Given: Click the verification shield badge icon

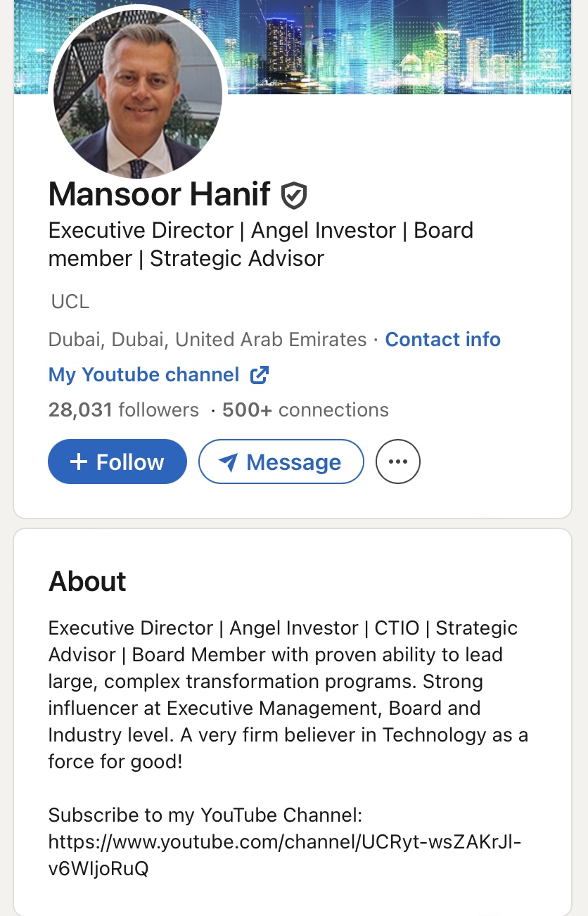Looking at the screenshot, I should pyautogui.click(x=294, y=195).
